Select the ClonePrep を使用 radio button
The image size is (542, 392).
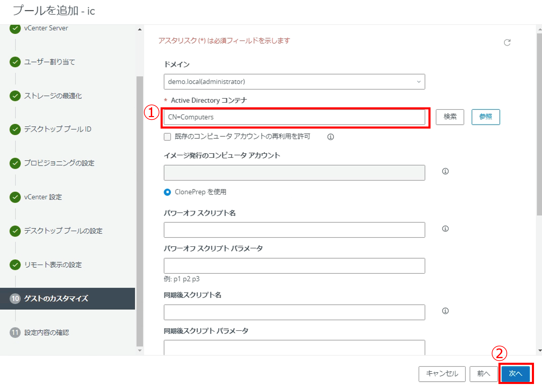168,192
